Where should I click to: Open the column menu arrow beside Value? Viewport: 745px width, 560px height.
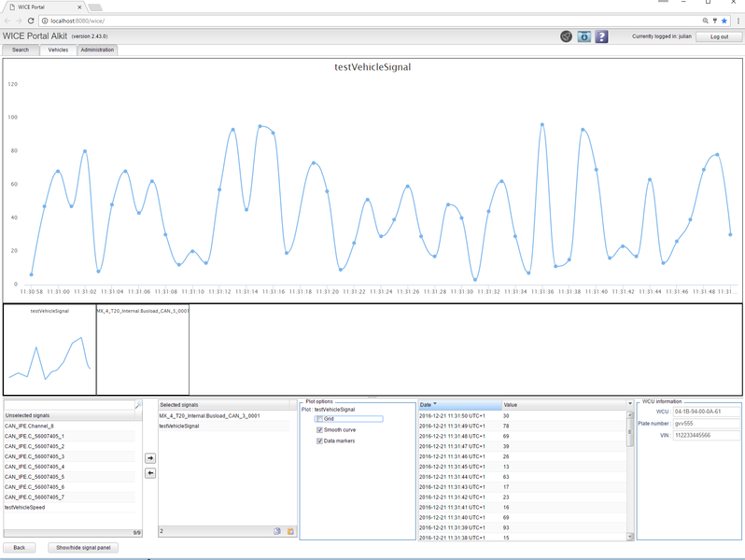[x=629, y=405]
